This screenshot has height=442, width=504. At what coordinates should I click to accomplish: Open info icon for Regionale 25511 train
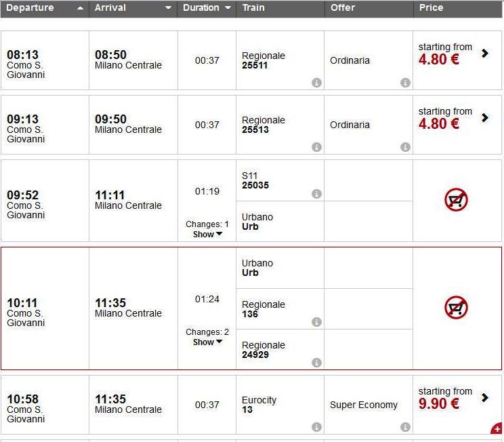tap(316, 83)
